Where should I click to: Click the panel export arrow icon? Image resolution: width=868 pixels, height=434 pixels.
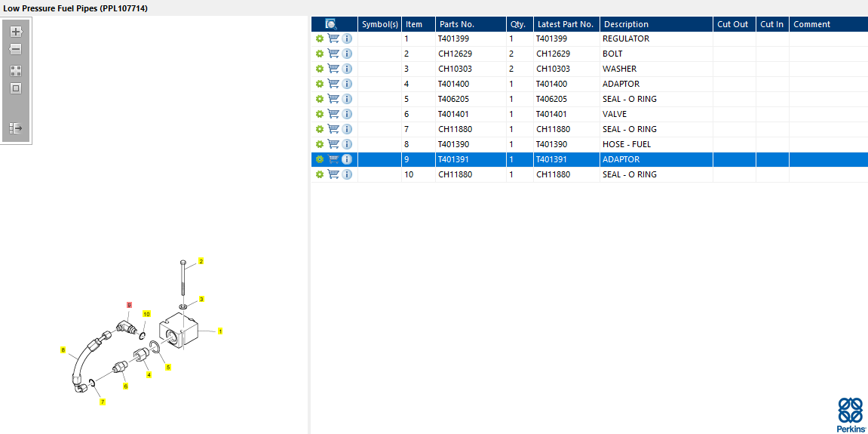tap(16, 128)
